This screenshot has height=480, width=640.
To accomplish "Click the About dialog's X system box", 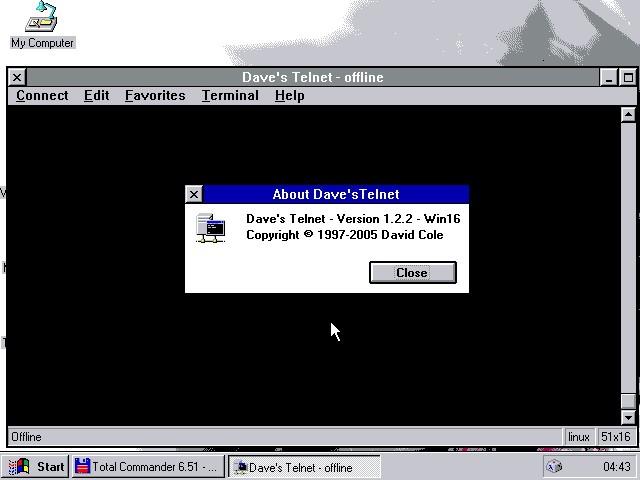I will 194,194.
